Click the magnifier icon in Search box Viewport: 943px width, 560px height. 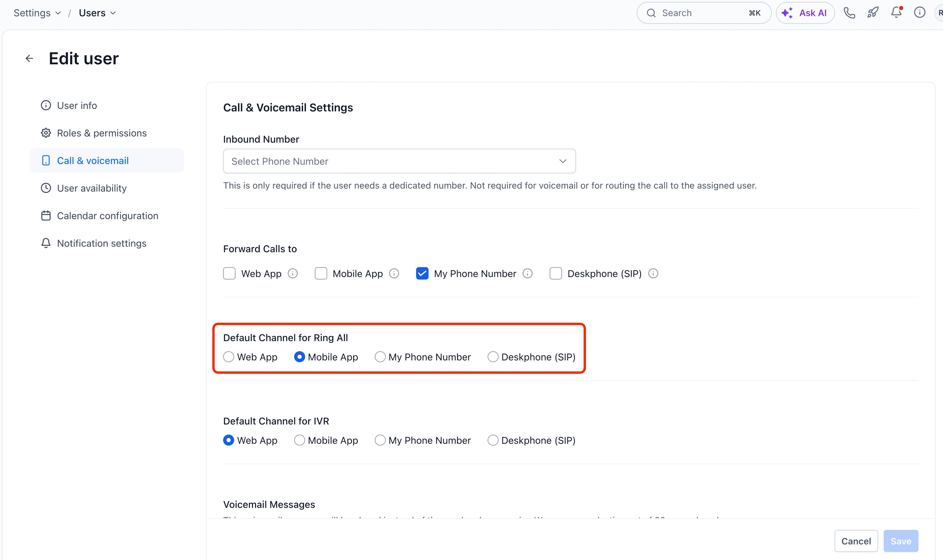[651, 13]
